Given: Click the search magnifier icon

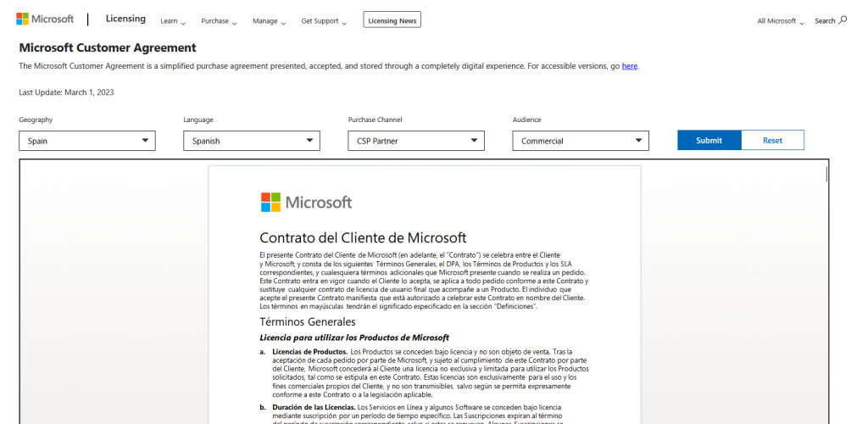Looking at the screenshot, I should point(843,20).
